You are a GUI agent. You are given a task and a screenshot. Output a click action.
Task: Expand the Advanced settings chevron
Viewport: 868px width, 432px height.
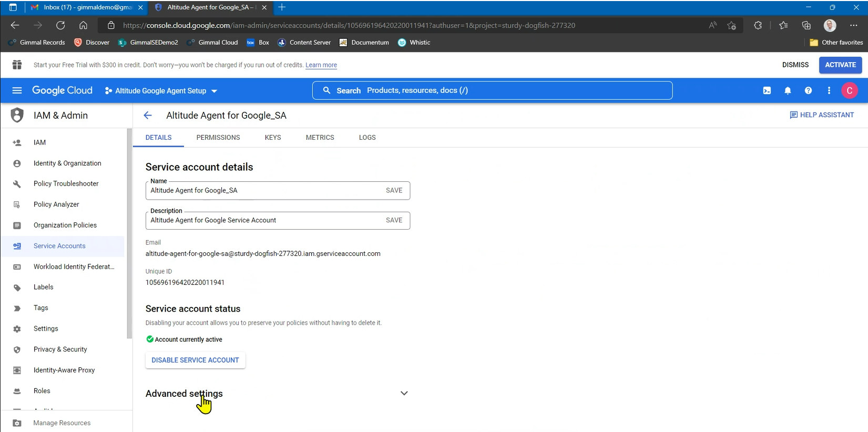404,393
